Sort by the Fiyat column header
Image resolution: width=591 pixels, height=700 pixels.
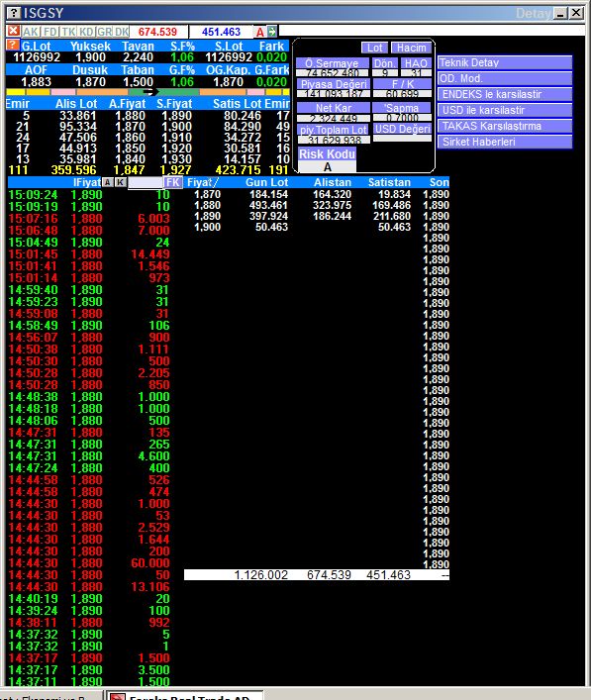click(x=202, y=182)
